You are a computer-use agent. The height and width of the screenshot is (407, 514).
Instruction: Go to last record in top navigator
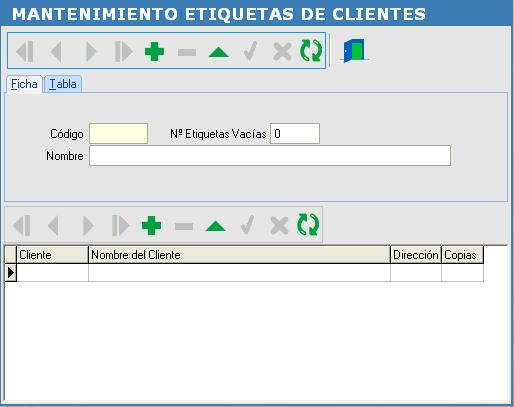tap(123, 51)
